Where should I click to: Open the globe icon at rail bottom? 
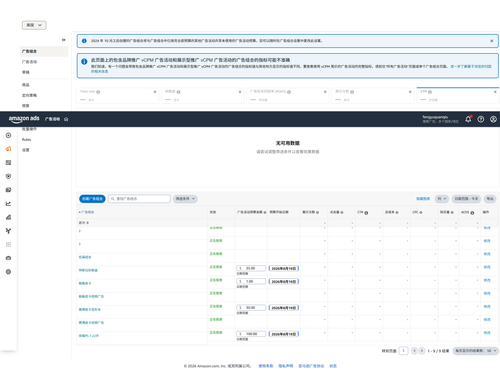point(8,272)
